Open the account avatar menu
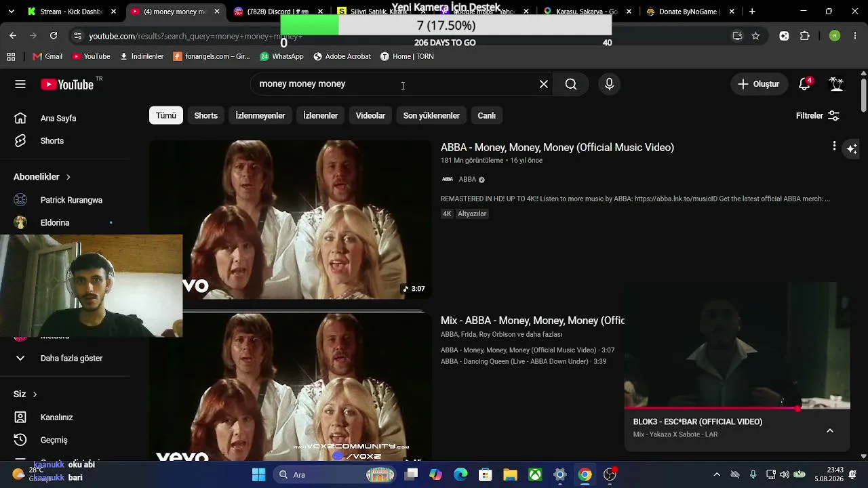The width and height of the screenshot is (868, 488). 837,84
